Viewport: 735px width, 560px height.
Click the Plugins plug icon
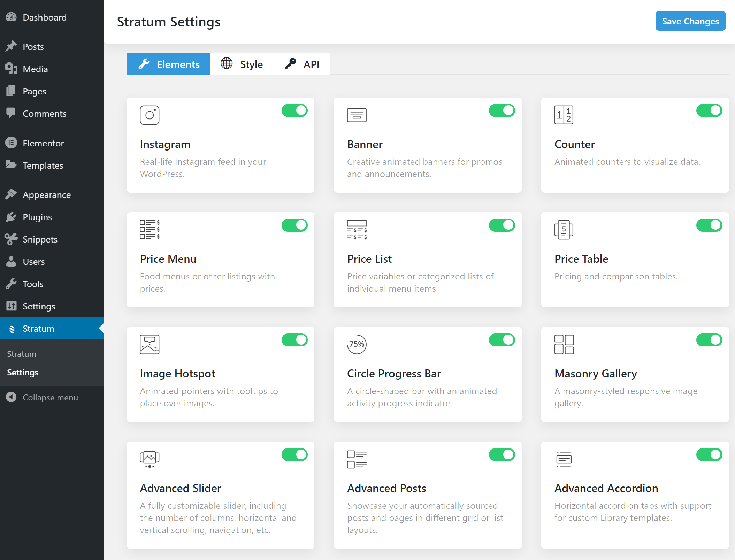(11, 217)
